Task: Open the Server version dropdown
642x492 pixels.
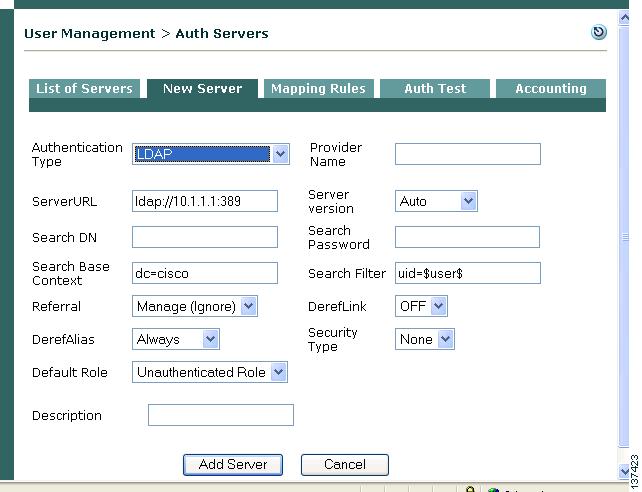Action: click(x=436, y=201)
